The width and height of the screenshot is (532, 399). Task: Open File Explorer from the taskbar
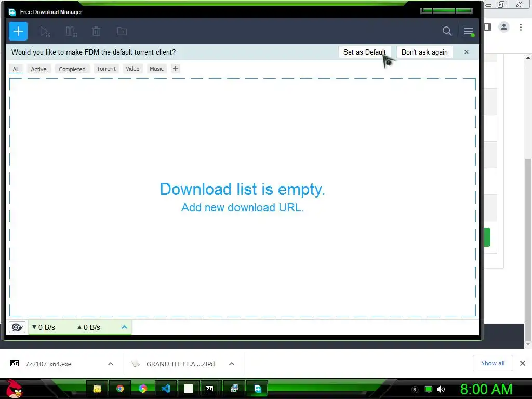97,389
